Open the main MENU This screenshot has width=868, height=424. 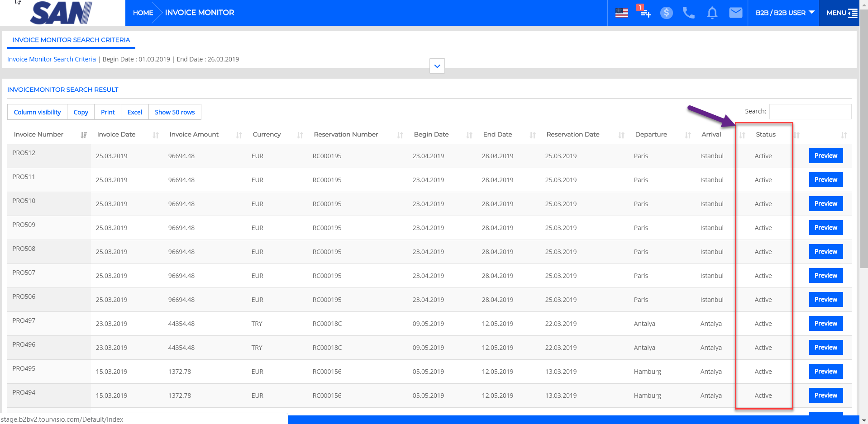pos(841,13)
